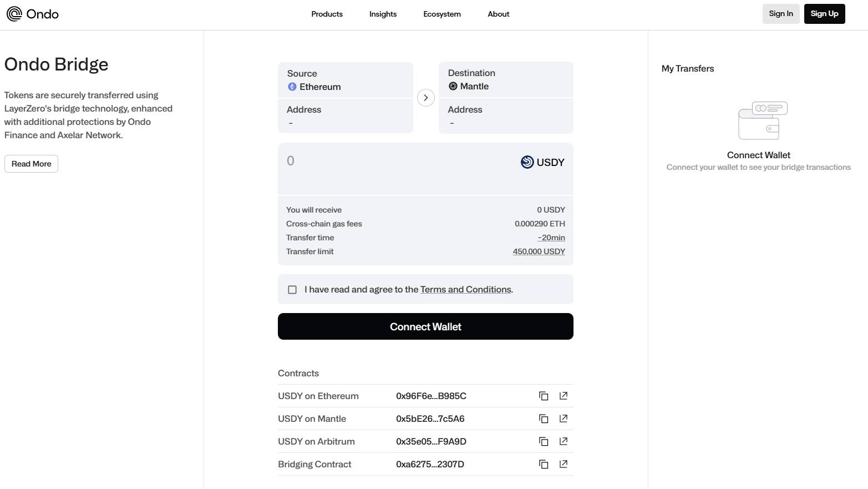The image size is (868, 489).
Task: Click the USDY token logo icon
Action: pyautogui.click(x=527, y=162)
